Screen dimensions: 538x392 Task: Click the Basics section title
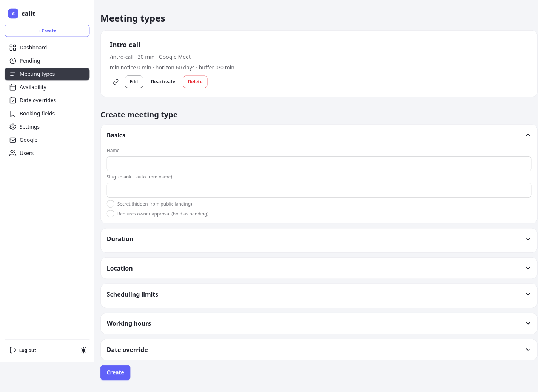pos(116,135)
